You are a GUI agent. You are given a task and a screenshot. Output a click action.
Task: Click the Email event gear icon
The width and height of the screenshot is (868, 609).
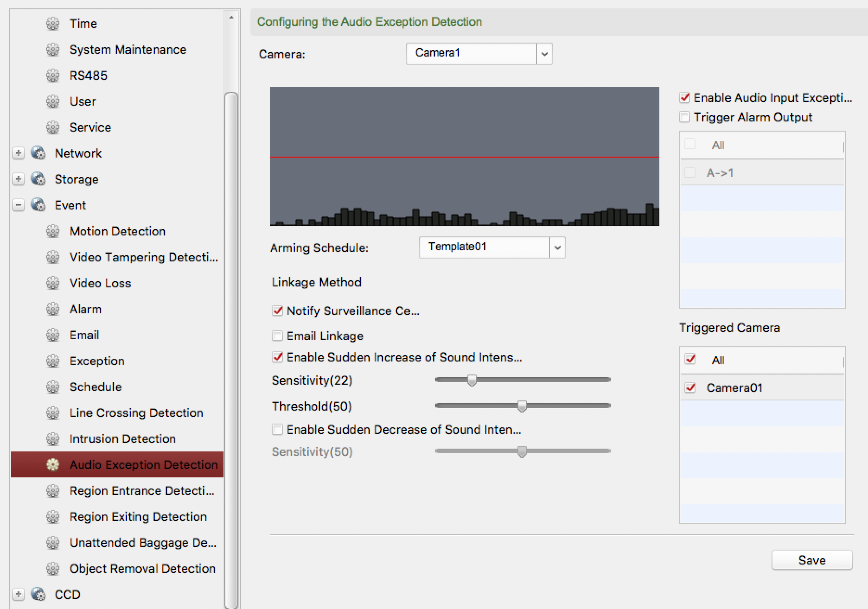click(53, 335)
